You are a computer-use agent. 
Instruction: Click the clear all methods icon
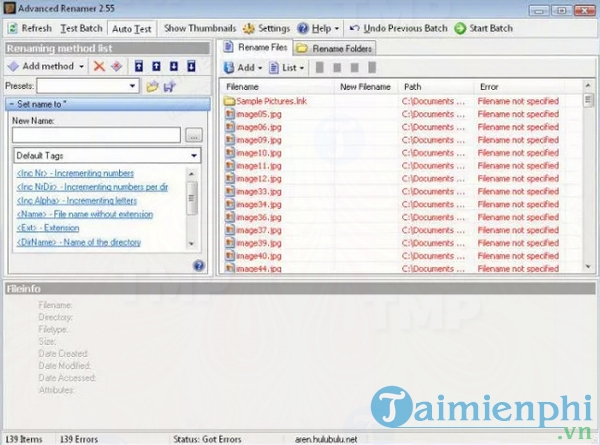[x=116, y=66]
